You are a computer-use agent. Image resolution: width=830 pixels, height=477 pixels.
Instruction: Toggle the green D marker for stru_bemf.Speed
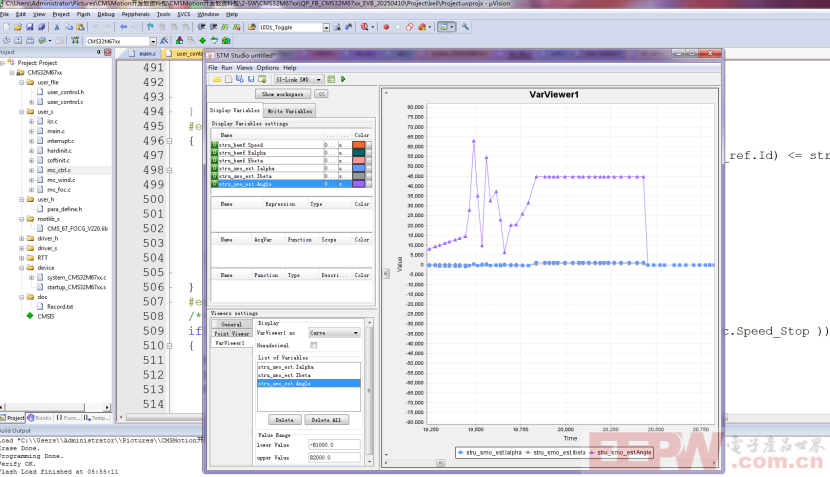tap(214, 145)
